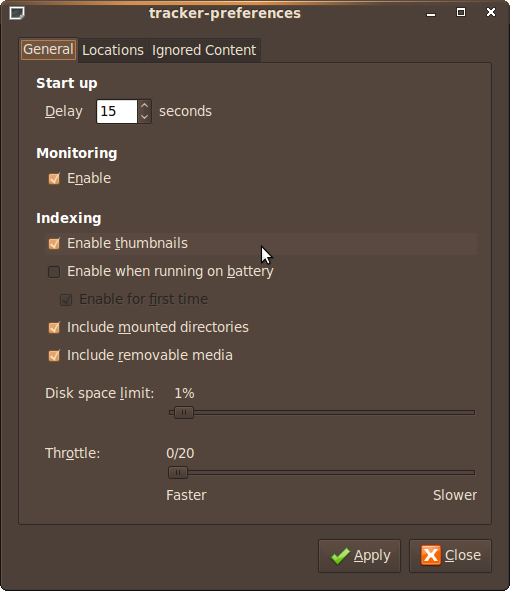Increase the Delay value with up arrow
The height and width of the screenshot is (591, 510).
(144, 106)
